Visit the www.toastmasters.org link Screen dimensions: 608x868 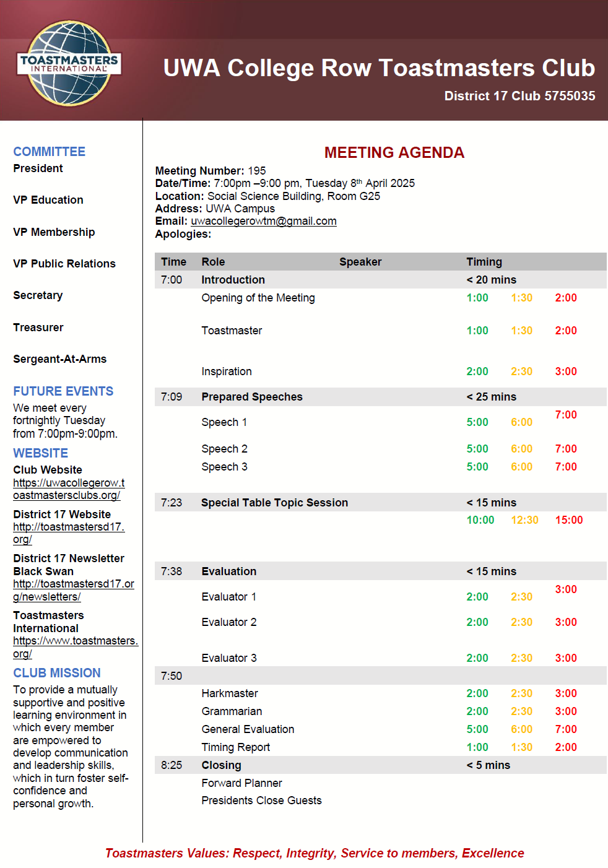click(x=75, y=647)
